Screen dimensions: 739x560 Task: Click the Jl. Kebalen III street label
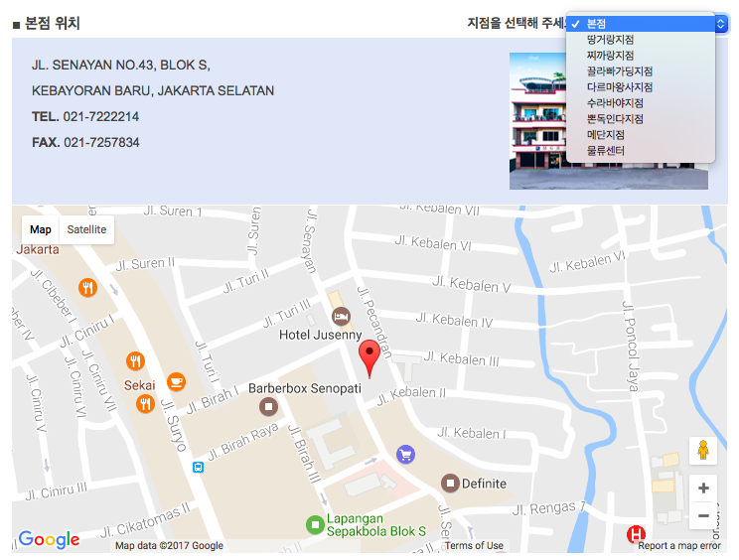(462, 358)
